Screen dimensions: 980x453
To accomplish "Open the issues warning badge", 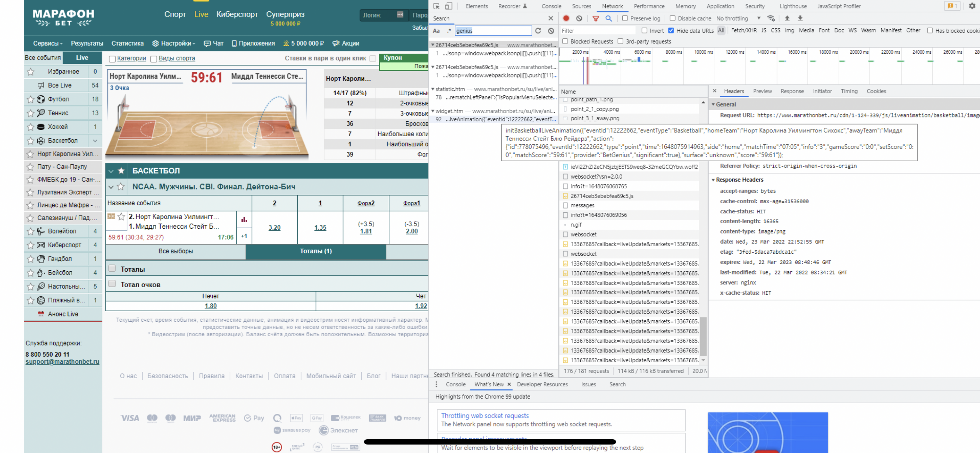I will pos(952,6).
